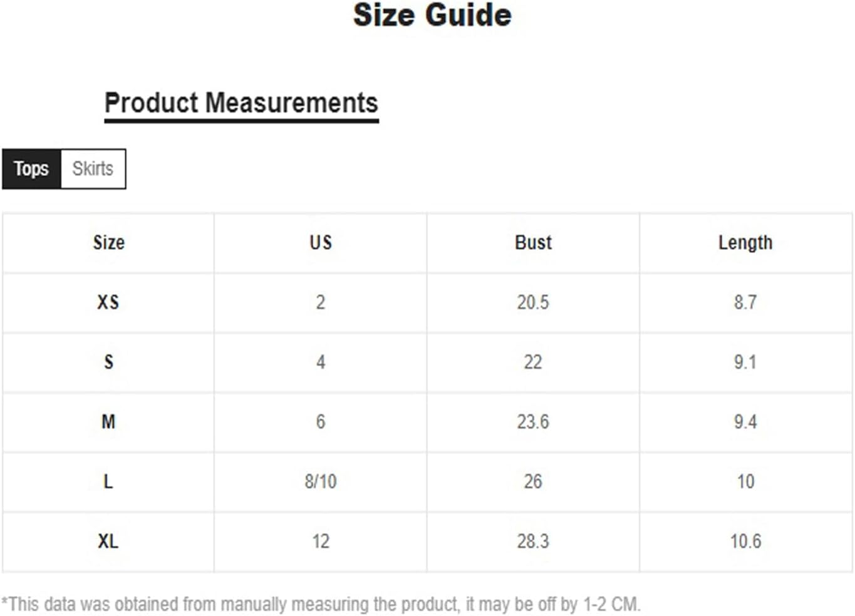Click the Bust column header
Screen dimensions: 855x616
pos(533,242)
